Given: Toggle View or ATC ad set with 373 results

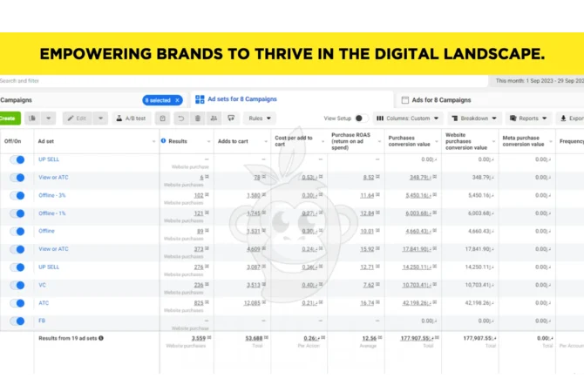Looking at the screenshot, I should coord(17,249).
